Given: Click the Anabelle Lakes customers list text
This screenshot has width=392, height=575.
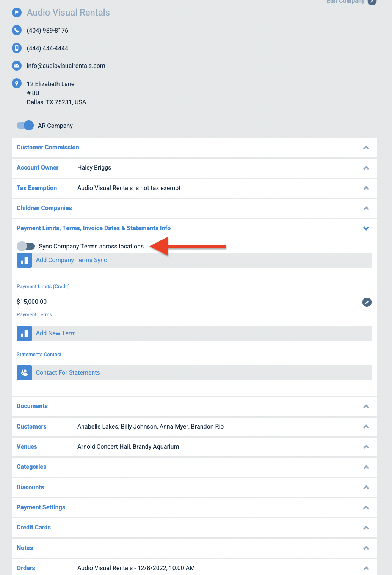Looking at the screenshot, I should pos(151,426).
